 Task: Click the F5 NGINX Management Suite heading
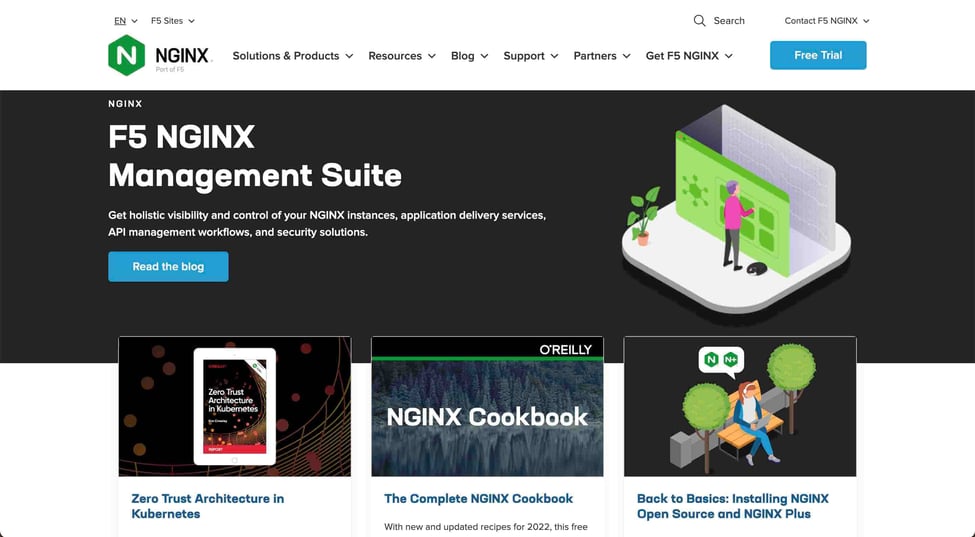click(255, 155)
